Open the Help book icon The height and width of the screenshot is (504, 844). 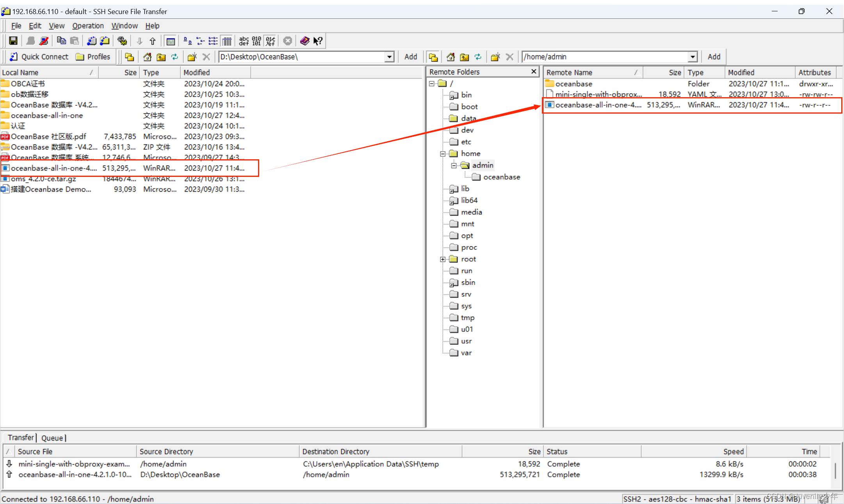pyautogui.click(x=305, y=41)
